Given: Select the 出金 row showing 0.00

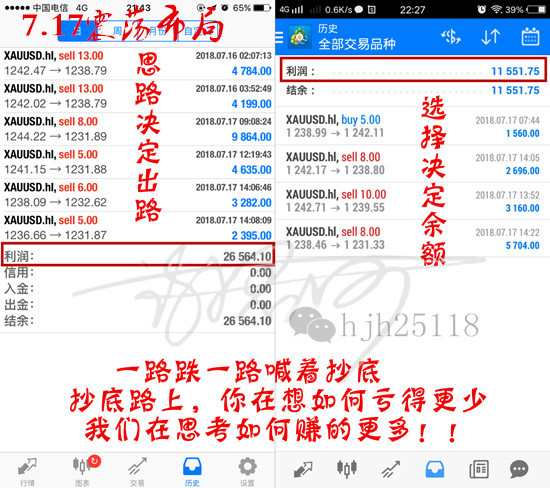Looking at the screenshot, I should click(x=138, y=305).
